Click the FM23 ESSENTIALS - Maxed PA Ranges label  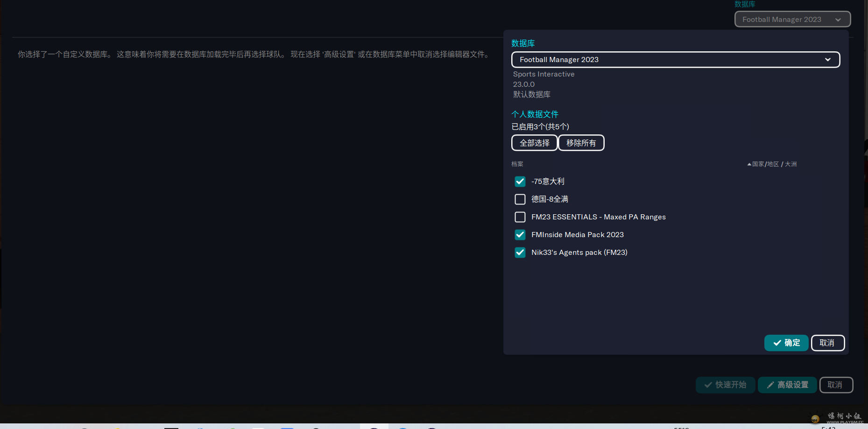click(x=599, y=217)
